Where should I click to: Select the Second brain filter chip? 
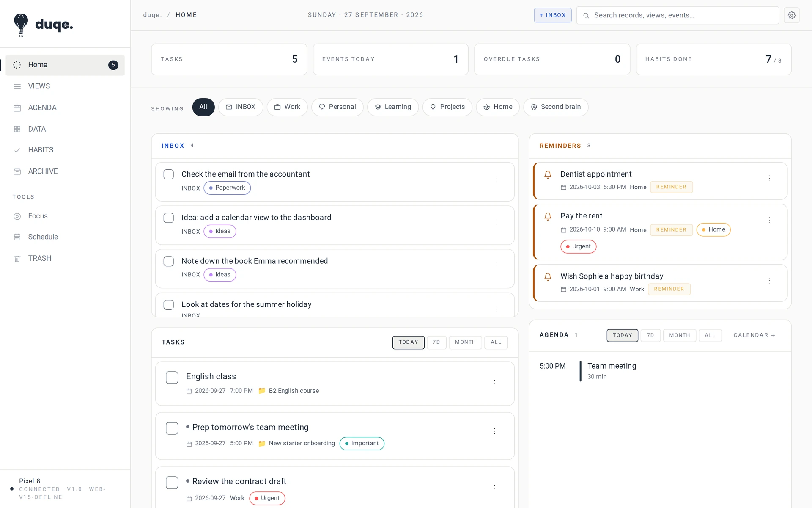(x=556, y=107)
